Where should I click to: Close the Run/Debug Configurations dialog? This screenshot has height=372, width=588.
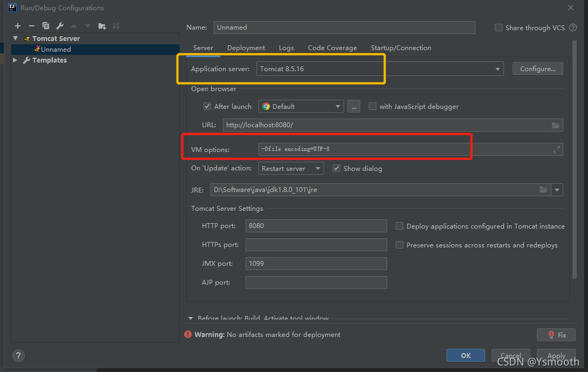pyautogui.click(x=571, y=8)
